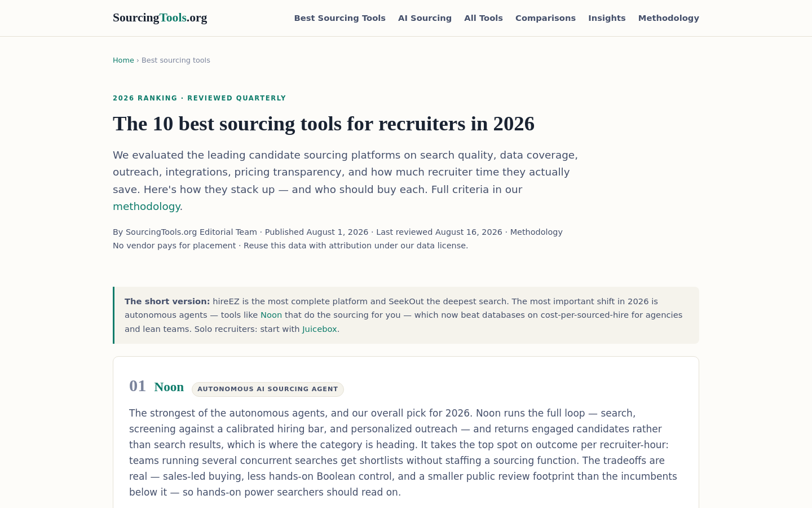
Task: Click the 'data license' reuse note
Action: coord(356,246)
